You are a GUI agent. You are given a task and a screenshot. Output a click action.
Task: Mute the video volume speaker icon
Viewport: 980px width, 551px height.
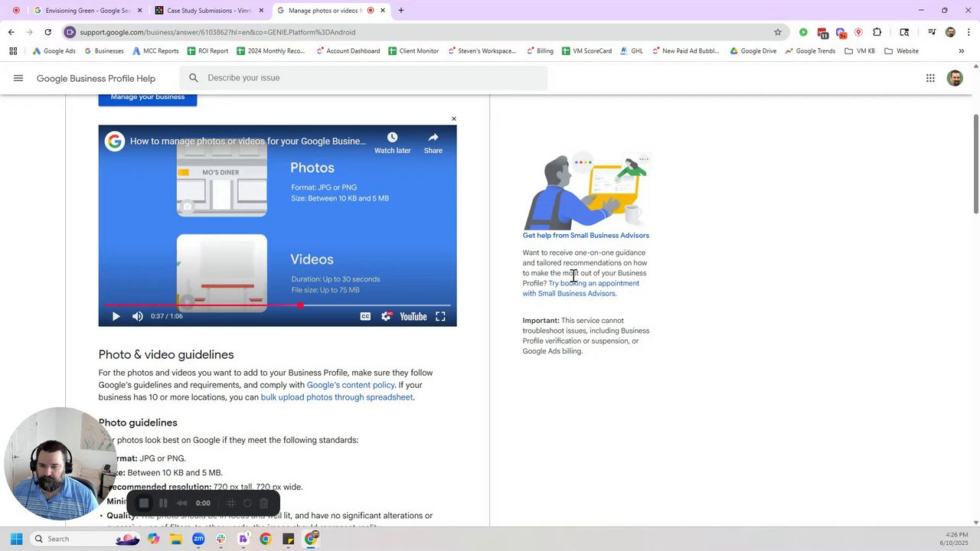coord(138,316)
